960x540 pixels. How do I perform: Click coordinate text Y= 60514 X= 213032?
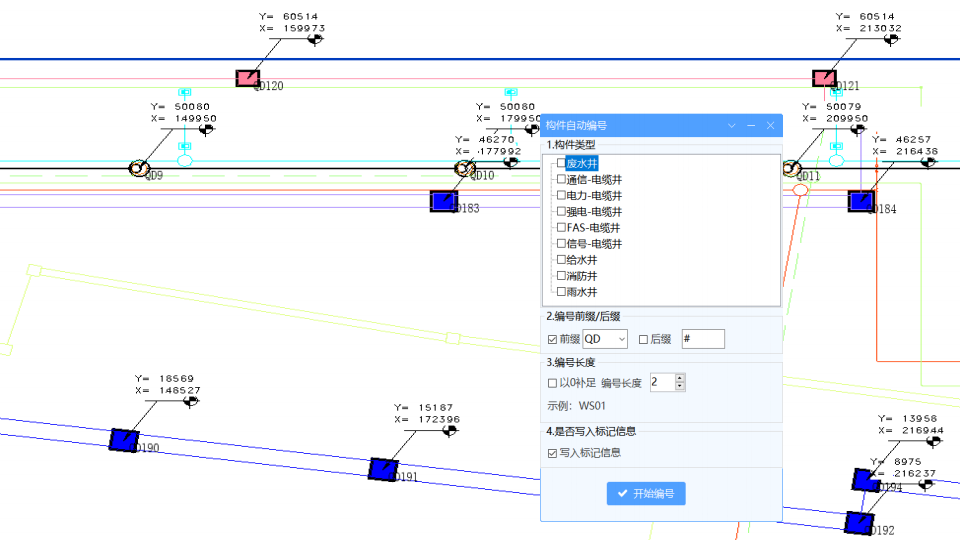tap(869, 22)
